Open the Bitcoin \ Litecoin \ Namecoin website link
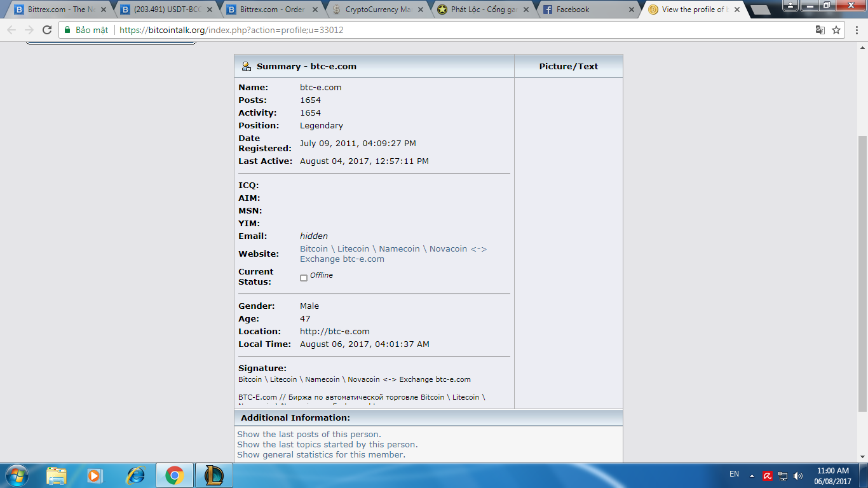Viewport: 868px width, 488px height. [x=393, y=254]
